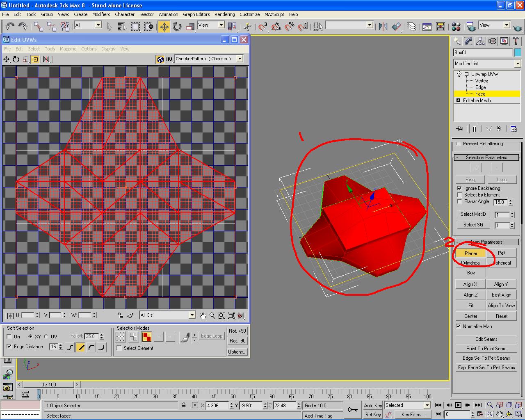Collapse the Selection Parameters rollout
The image size is (525, 420).
click(486, 157)
